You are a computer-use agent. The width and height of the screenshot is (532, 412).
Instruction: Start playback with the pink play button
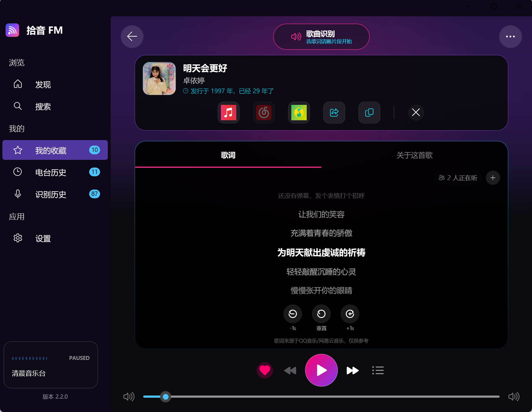321,370
